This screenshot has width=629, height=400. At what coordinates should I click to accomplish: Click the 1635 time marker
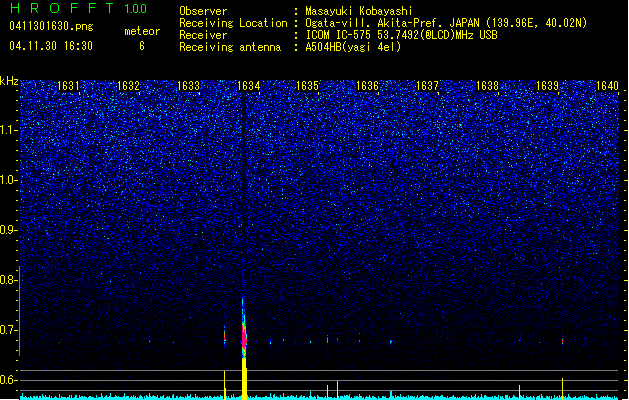click(x=307, y=86)
